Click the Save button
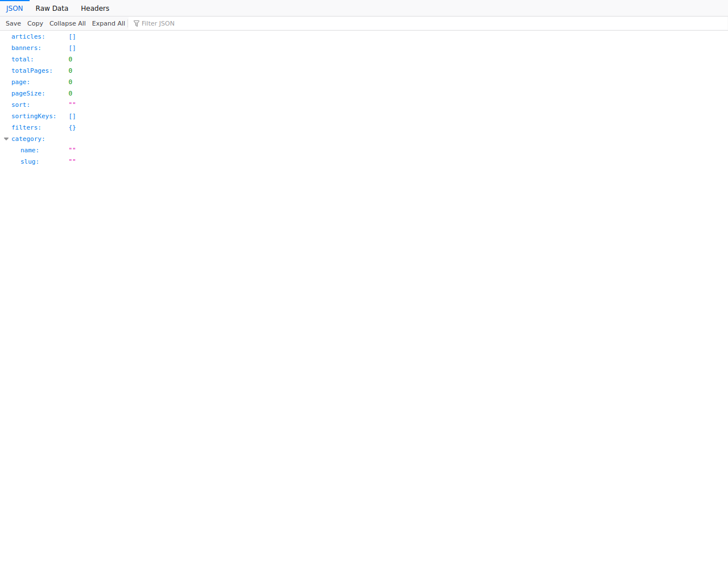Screen dimensions: 728x582 13,23
